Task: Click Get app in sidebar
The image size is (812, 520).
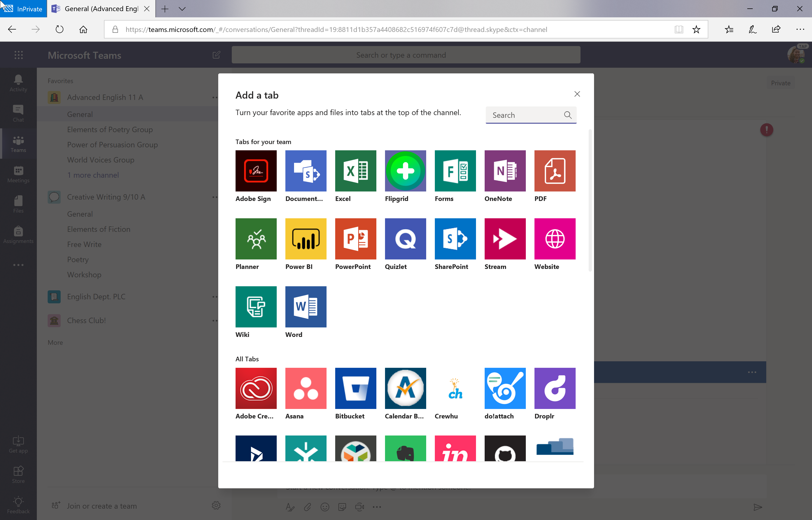Action: 18,445
